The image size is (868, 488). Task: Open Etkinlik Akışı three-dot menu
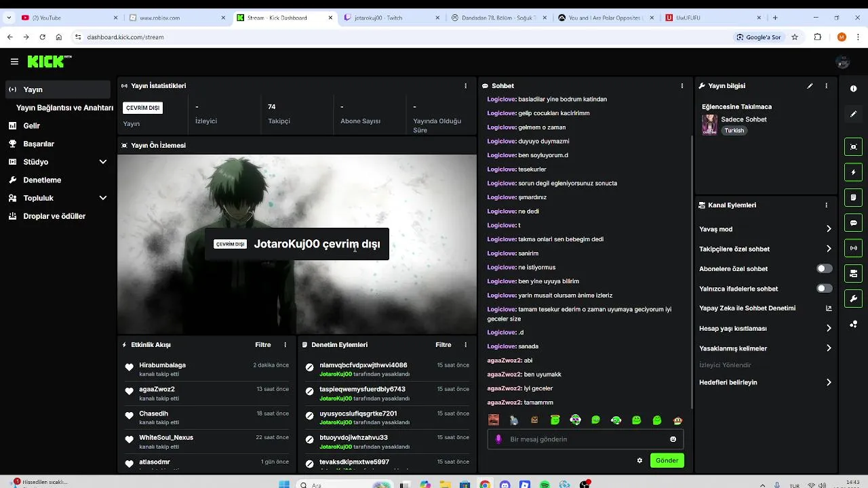pos(285,345)
